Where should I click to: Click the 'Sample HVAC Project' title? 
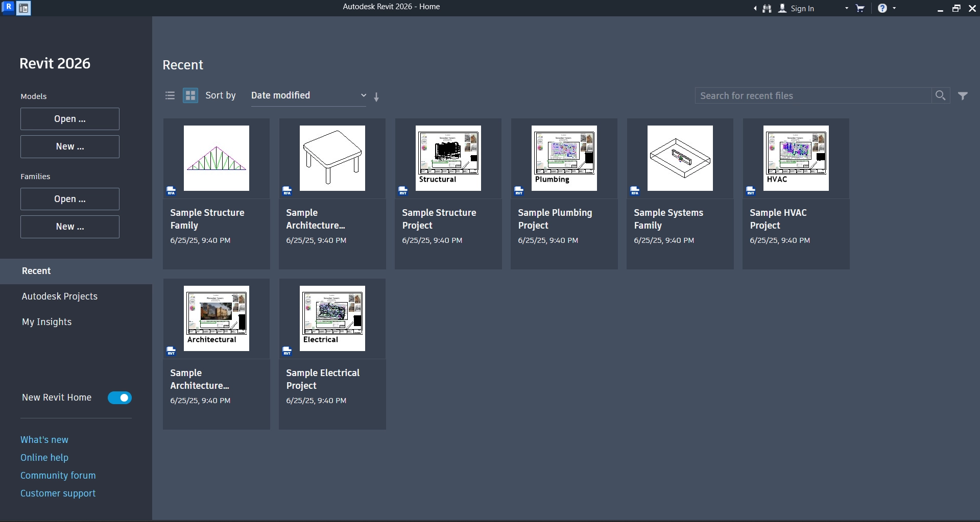[x=778, y=219]
